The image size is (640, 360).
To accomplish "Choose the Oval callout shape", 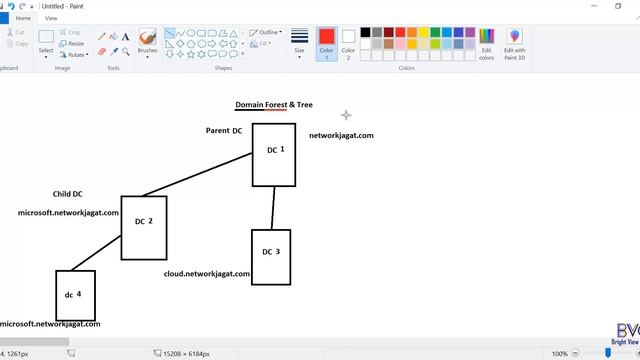I will (222, 54).
